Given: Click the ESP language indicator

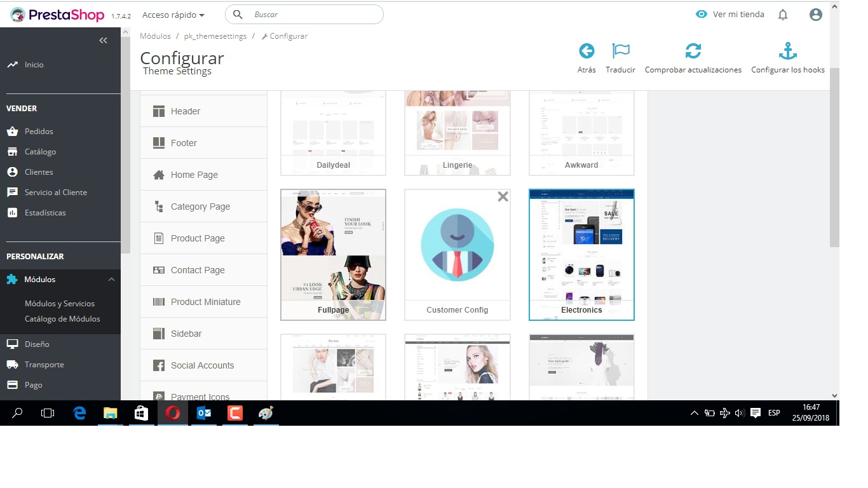Looking at the screenshot, I should [x=774, y=413].
